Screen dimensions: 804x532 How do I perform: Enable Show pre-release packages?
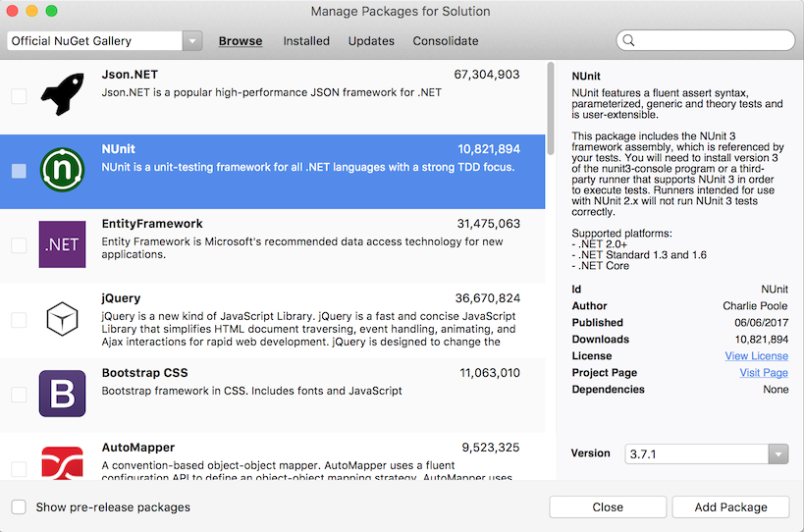click(x=19, y=506)
